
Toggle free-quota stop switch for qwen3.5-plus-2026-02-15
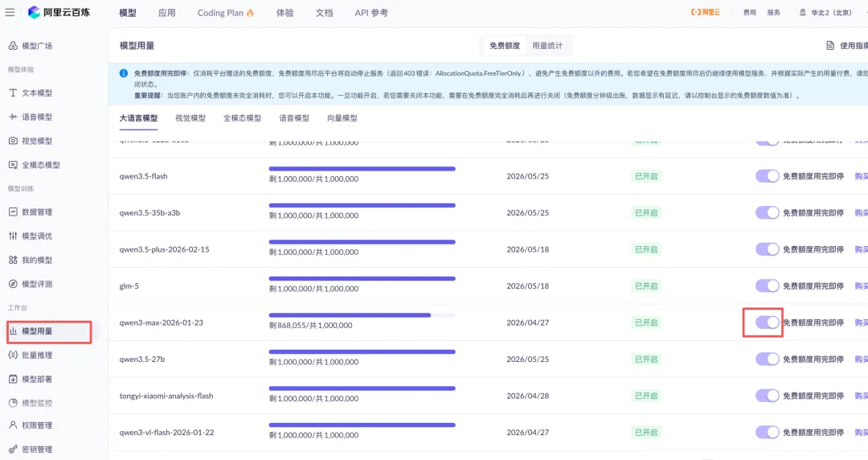[768, 249]
